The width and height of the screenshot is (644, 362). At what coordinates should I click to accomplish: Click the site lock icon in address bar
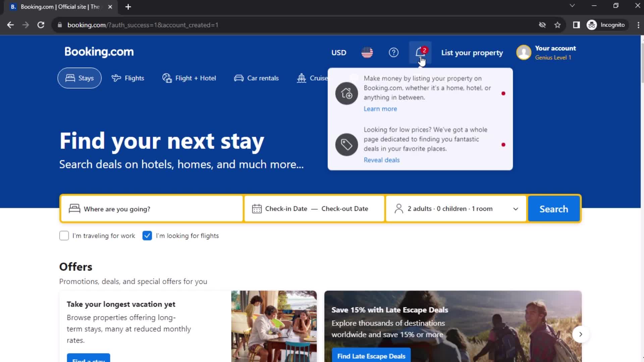tap(60, 25)
